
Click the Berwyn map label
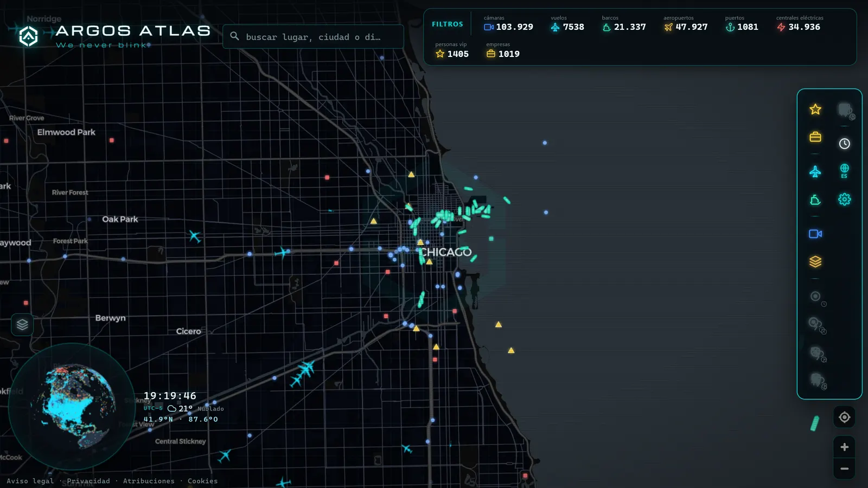tap(110, 318)
